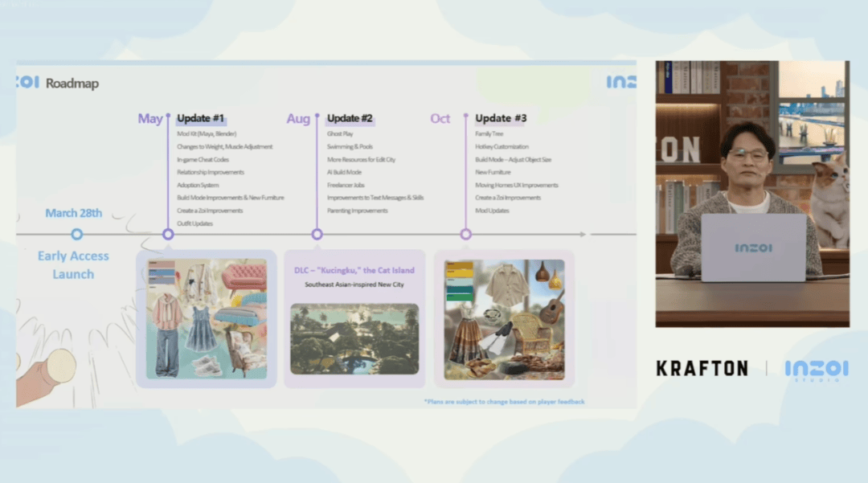Click the "Outfit Updates" entry
Viewport: 868px width, 483px height.
[x=194, y=223]
